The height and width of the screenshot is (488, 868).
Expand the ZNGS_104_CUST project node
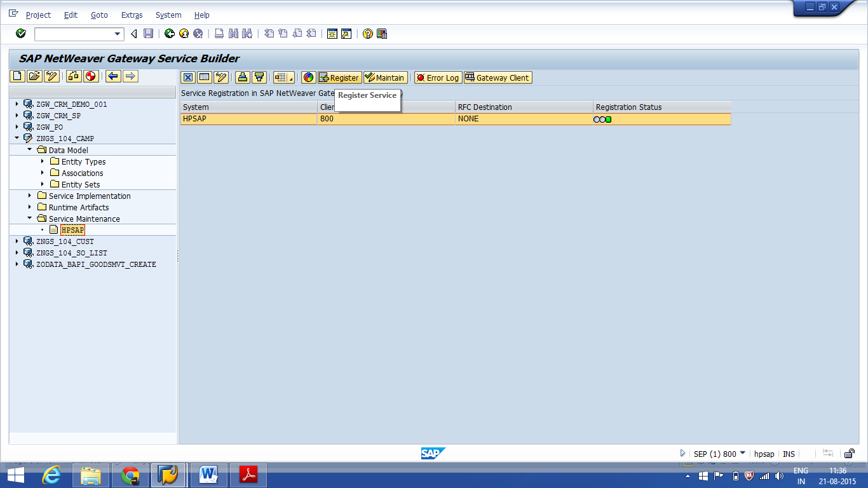(17, 241)
